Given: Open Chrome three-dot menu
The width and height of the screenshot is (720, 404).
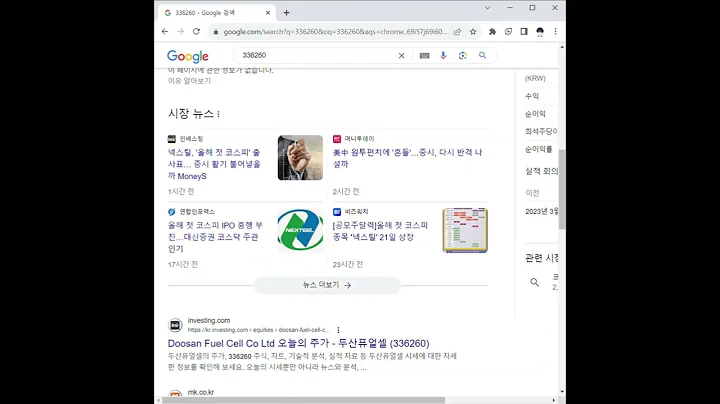Looking at the screenshot, I should 556,32.
